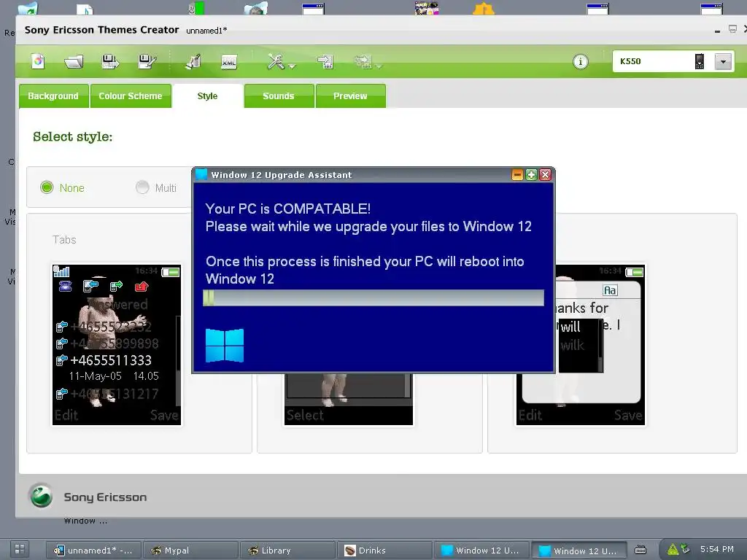747x560 pixels.
Task: Click the XML editor icon
Action: [x=229, y=62]
